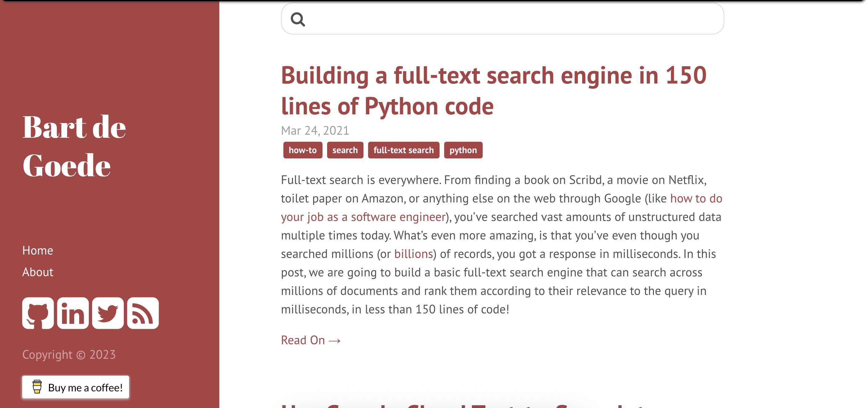This screenshot has width=868, height=408.
Task: Filter posts by the how-to tag
Action: pyautogui.click(x=302, y=150)
